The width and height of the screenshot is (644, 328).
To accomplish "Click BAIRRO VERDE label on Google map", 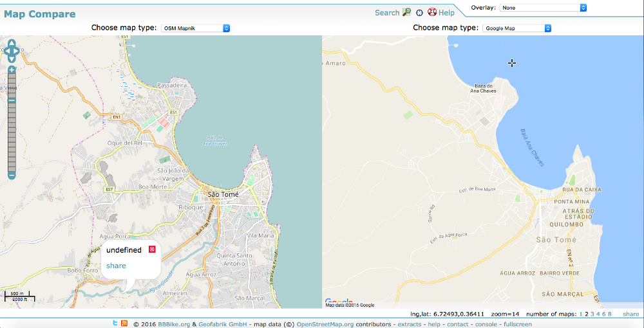I will [x=560, y=273].
